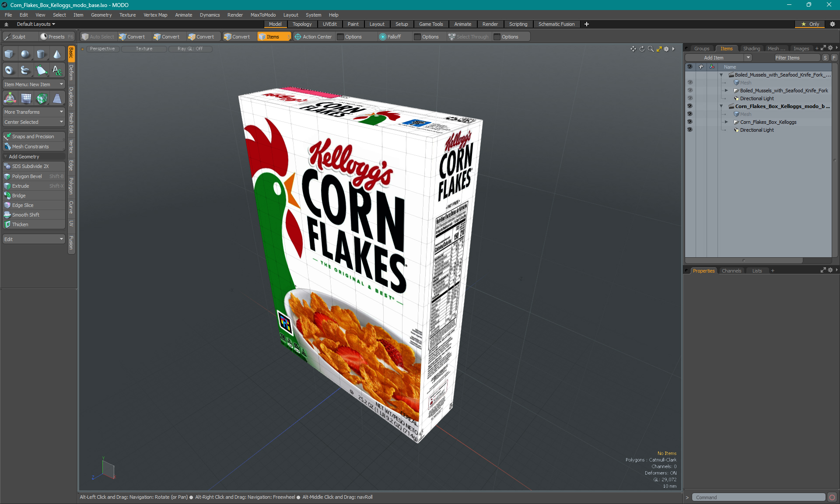Open viewport zoom magnifier icon
Image resolution: width=840 pixels, height=504 pixels.
pyautogui.click(x=651, y=49)
